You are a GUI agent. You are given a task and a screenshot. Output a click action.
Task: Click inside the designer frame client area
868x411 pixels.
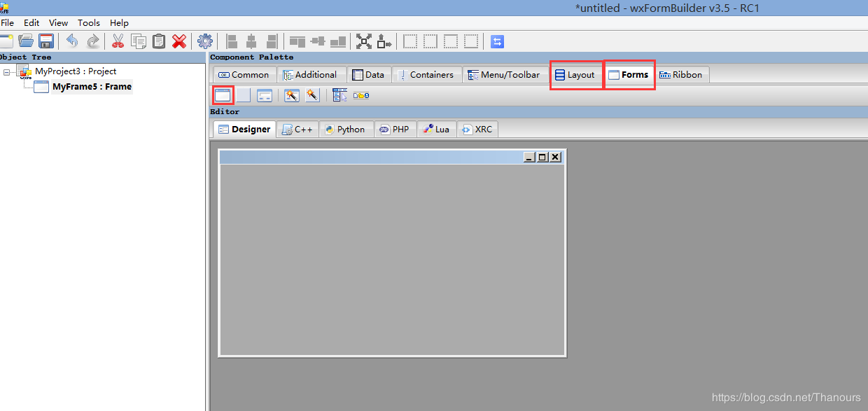click(x=392, y=259)
